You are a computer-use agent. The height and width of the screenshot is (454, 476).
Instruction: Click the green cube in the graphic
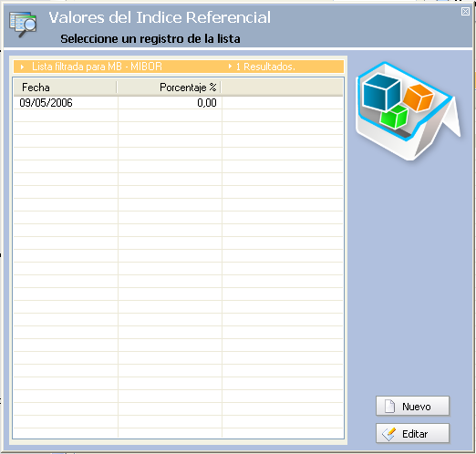pos(394,117)
